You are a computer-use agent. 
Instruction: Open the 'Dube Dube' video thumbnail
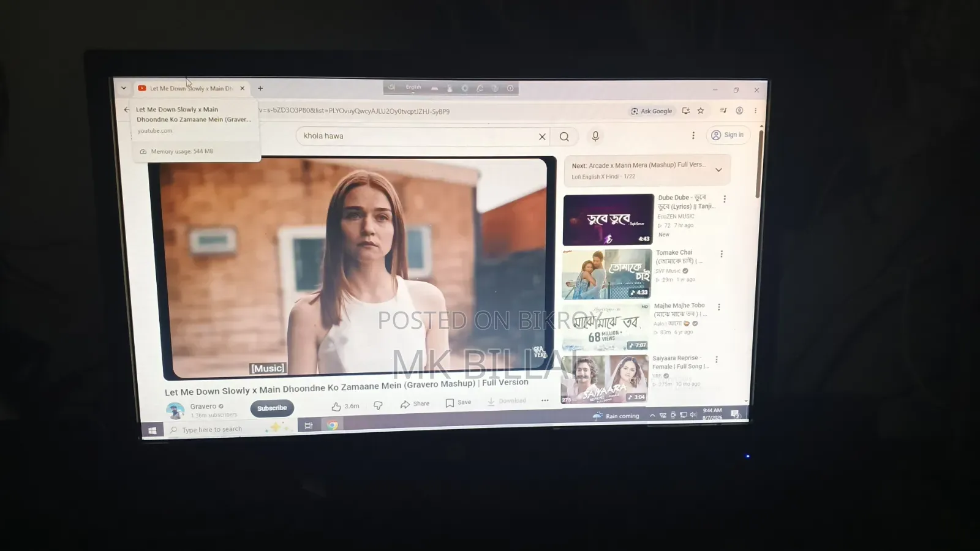point(608,220)
